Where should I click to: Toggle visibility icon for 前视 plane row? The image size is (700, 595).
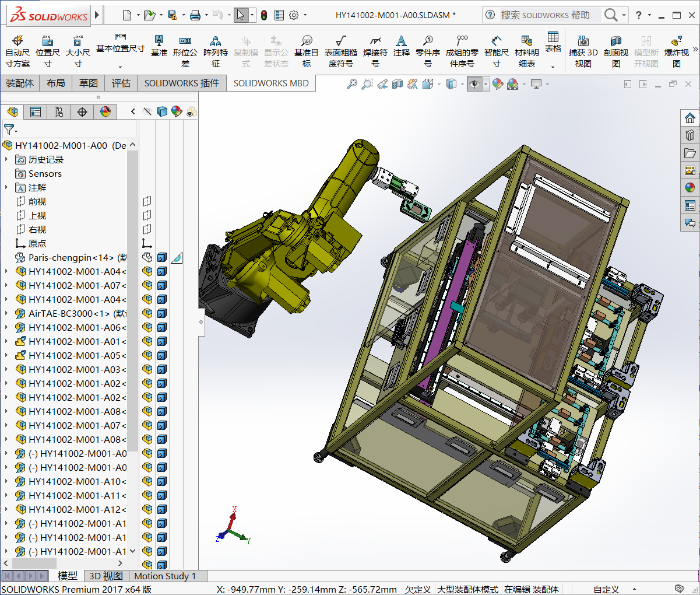[147, 201]
